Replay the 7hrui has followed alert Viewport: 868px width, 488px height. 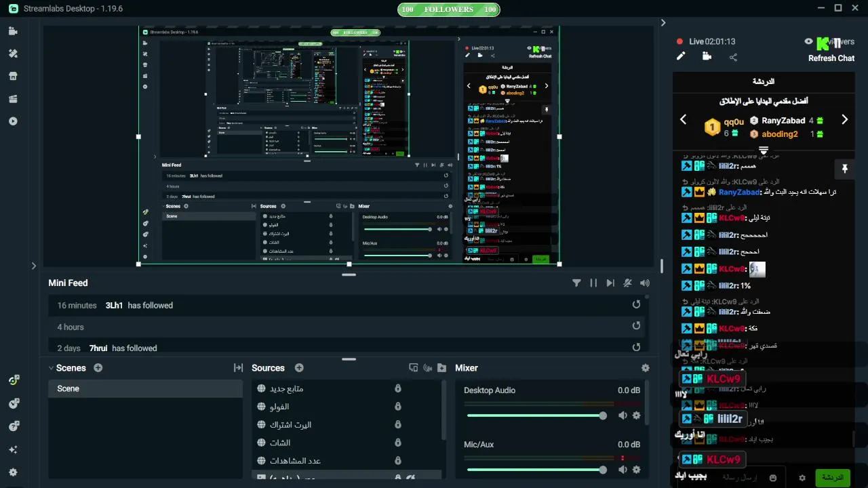click(x=636, y=347)
